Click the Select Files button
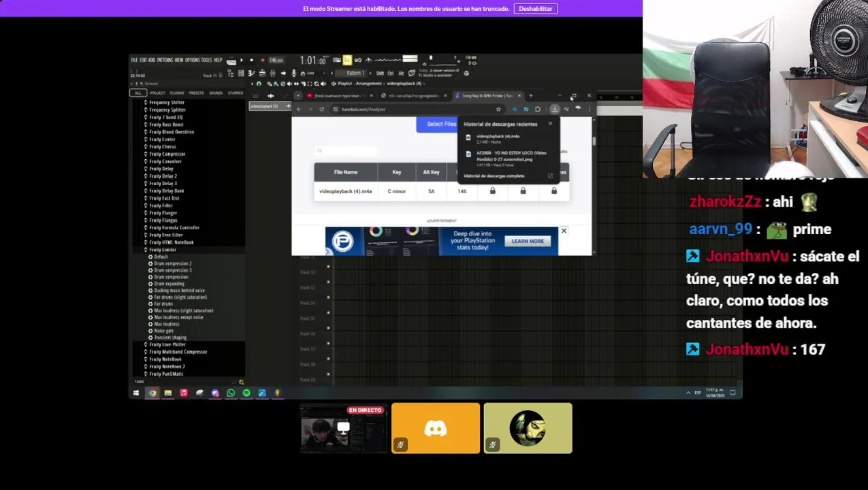The image size is (868, 490). tap(436, 124)
